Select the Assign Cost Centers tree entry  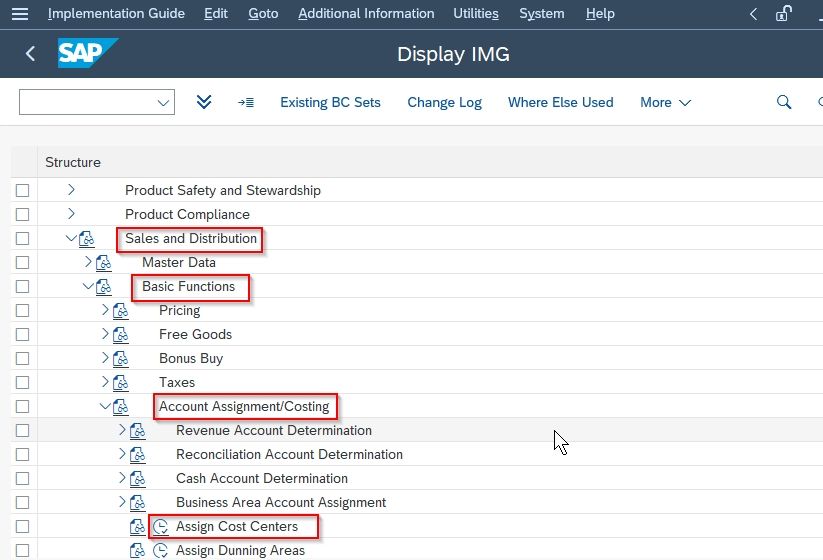tap(237, 526)
